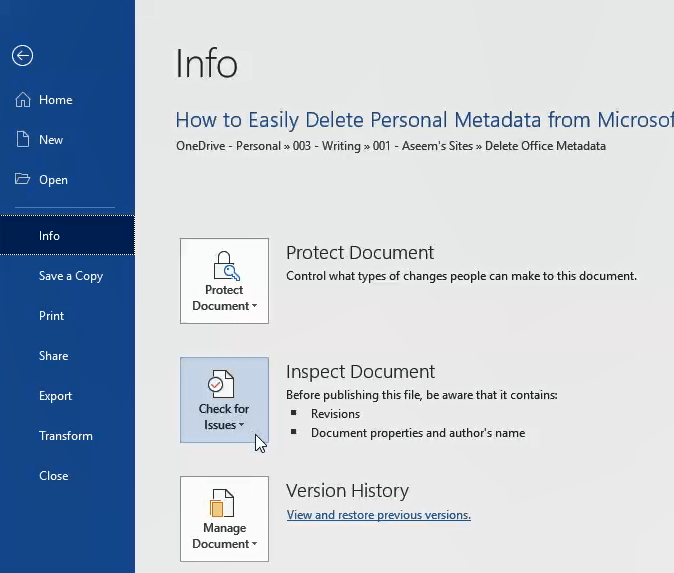This screenshot has height=573, width=674.
Task: Select the Info tab in the sidebar
Action: pyautogui.click(x=50, y=236)
